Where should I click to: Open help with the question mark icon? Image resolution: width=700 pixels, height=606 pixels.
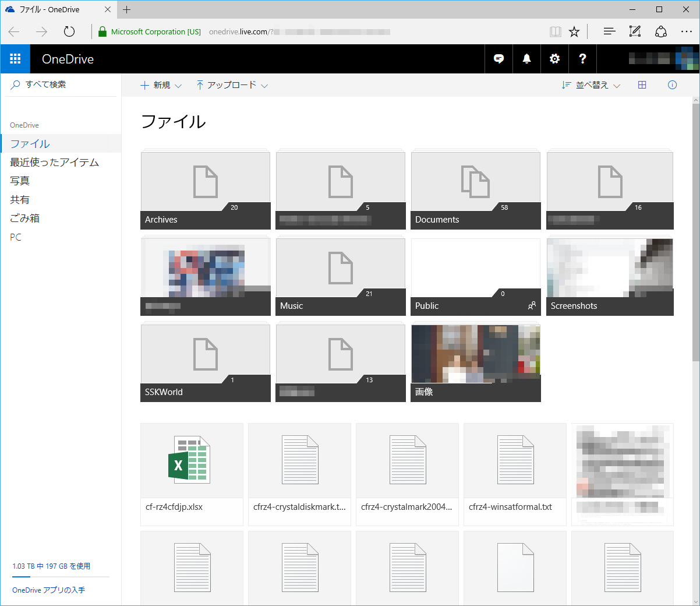point(582,59)
